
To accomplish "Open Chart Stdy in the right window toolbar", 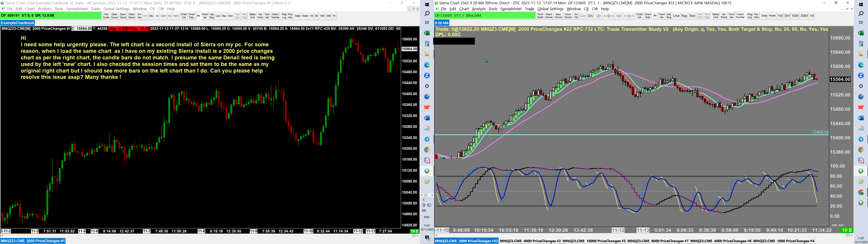I will [648, 16].
